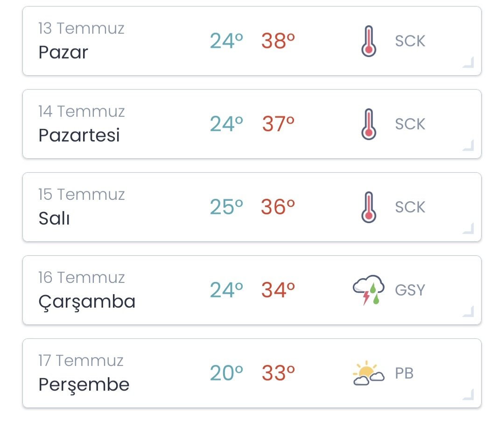Expand the 17 Temmuz Perşembe card corner
The height and width of the screenshot is (436, 504).
point(469,394)
